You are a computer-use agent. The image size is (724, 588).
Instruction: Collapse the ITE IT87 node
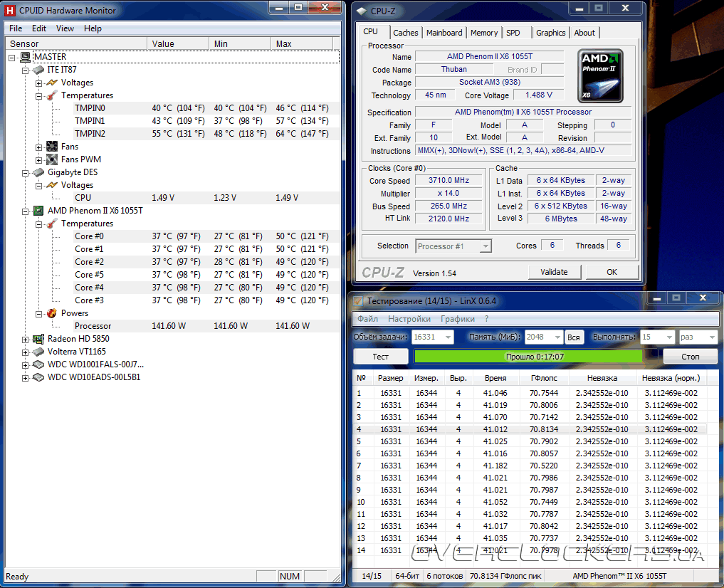pyautogui.click(x=26, y=70)
